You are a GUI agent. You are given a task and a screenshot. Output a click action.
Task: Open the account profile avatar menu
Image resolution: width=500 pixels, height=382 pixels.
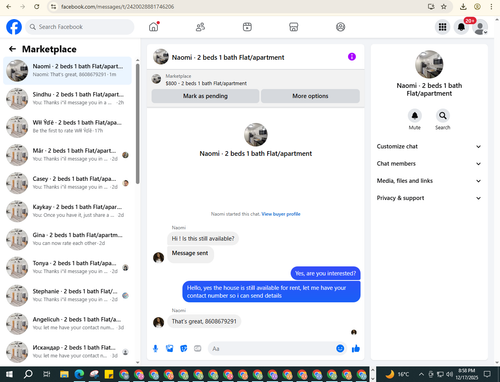click(480, 27)
